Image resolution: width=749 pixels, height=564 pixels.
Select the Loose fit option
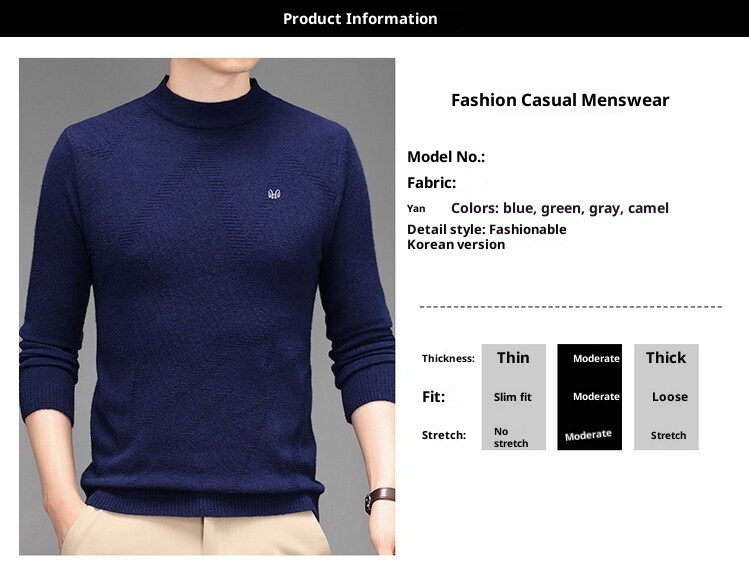[670, 397]
